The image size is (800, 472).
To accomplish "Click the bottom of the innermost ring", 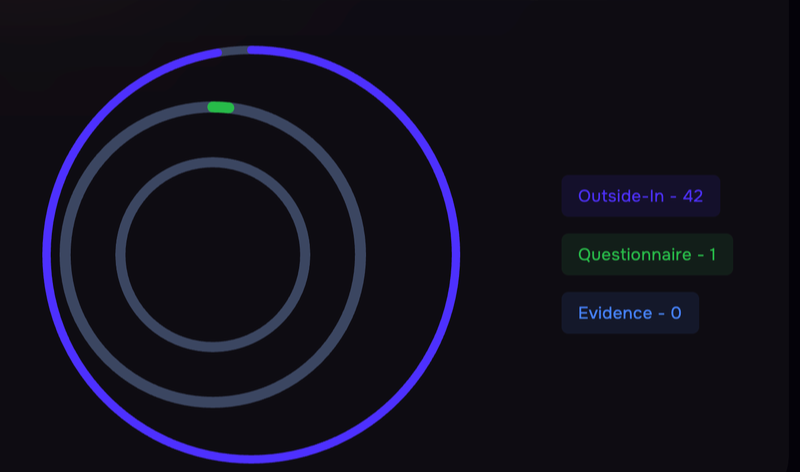I will [213, 346].
